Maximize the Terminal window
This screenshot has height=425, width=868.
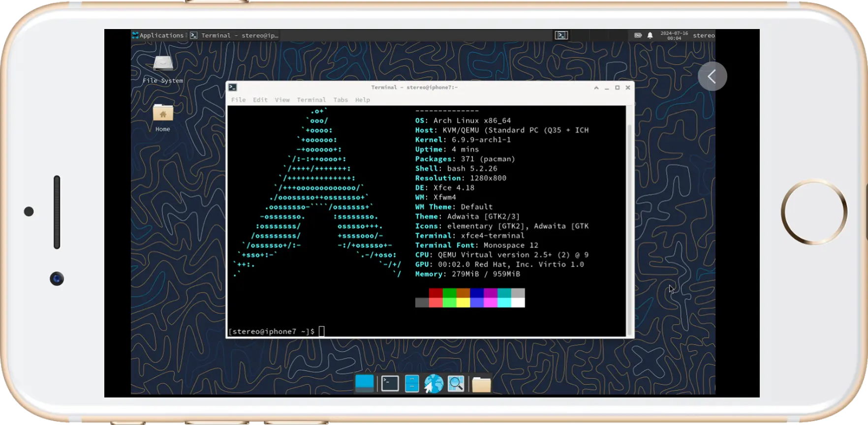[x=617, y=88]
